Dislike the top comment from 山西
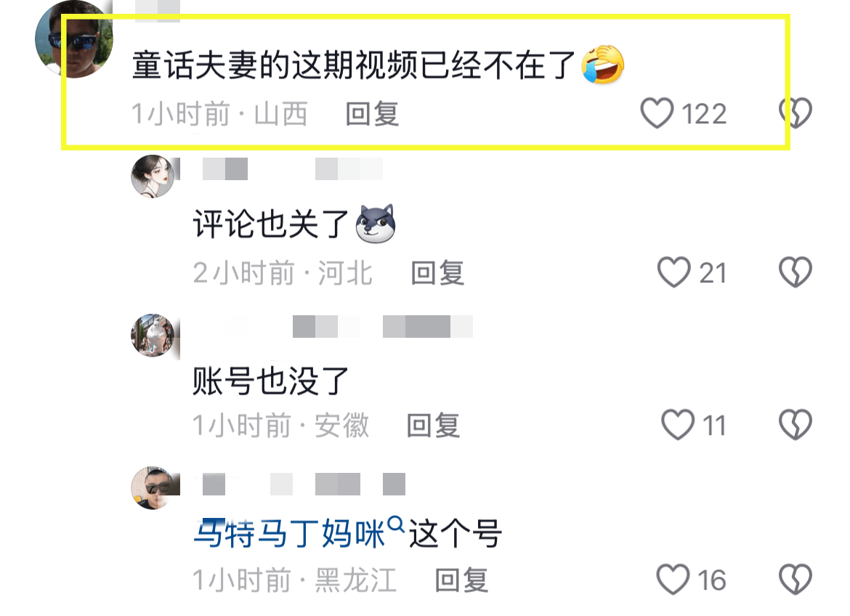Image resolution: width=850 pixels, height=616 pixels. [x=796, y=113]
